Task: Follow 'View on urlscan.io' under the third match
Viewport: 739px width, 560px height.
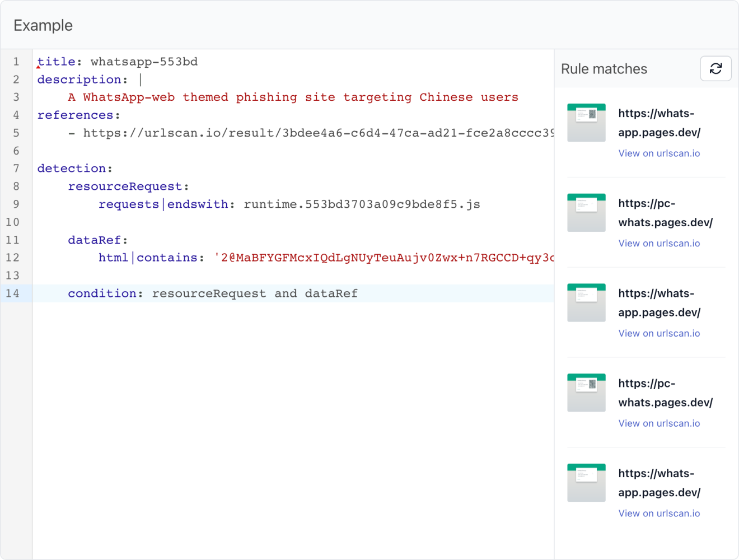Action: point(659,333)
